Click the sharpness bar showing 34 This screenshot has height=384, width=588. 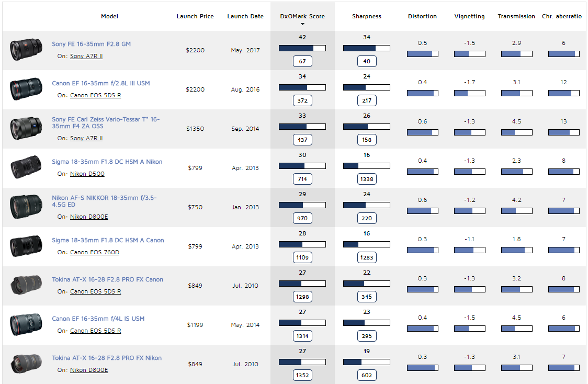367,48
